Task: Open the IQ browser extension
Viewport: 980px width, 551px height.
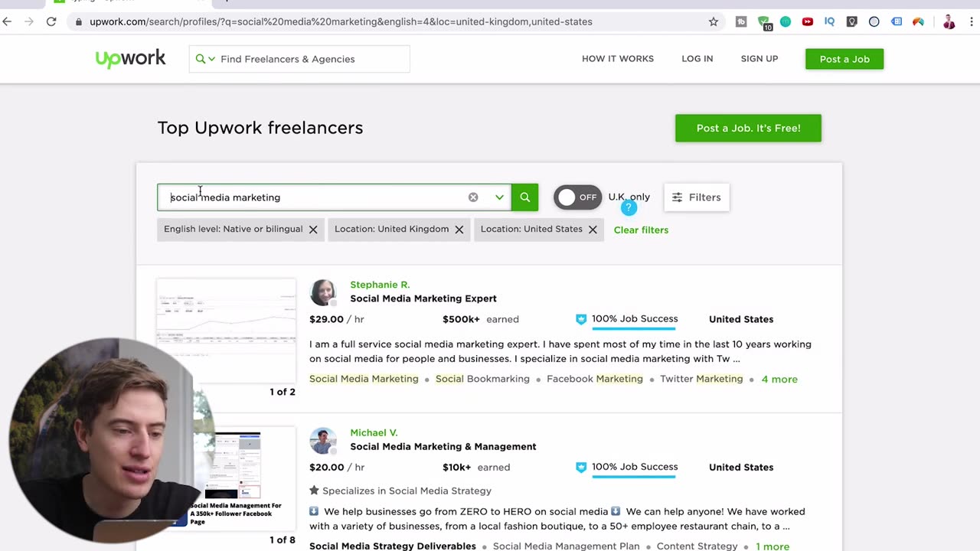Action: pos(829,21)
